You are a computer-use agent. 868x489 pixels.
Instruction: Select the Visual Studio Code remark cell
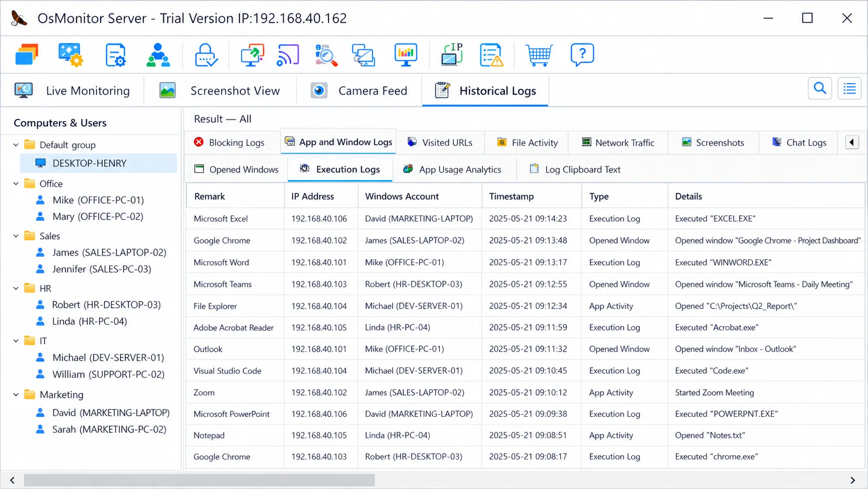pyautogui.click(x=235, y=371)
